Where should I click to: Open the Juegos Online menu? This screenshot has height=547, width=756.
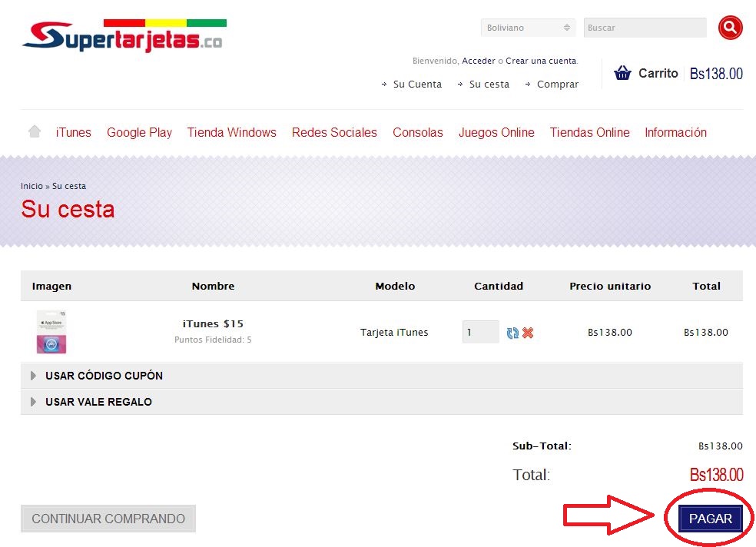[x=496, y=132]
